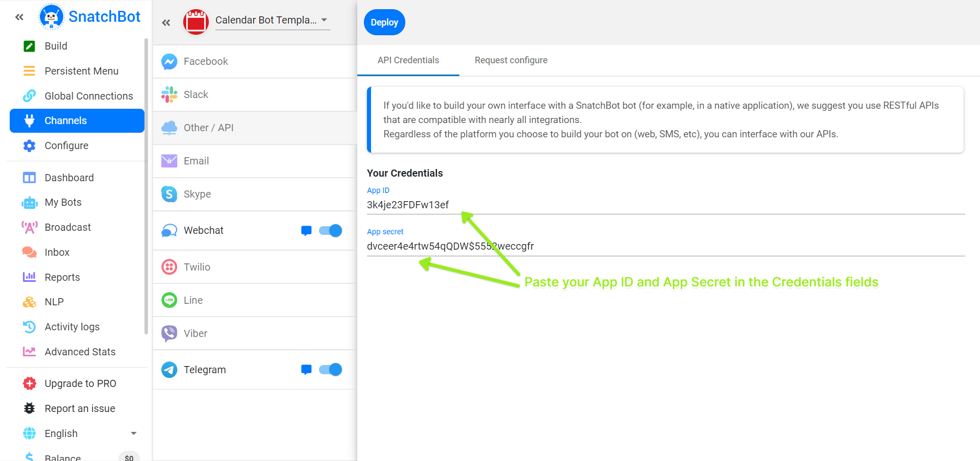Click the App ID input field
The width and height of the screenshot is (980, 461).
tap(666, 205)
